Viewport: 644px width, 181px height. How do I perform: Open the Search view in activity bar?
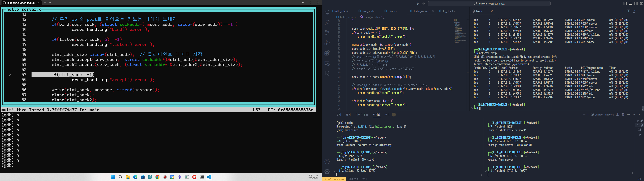click(327, 23)
